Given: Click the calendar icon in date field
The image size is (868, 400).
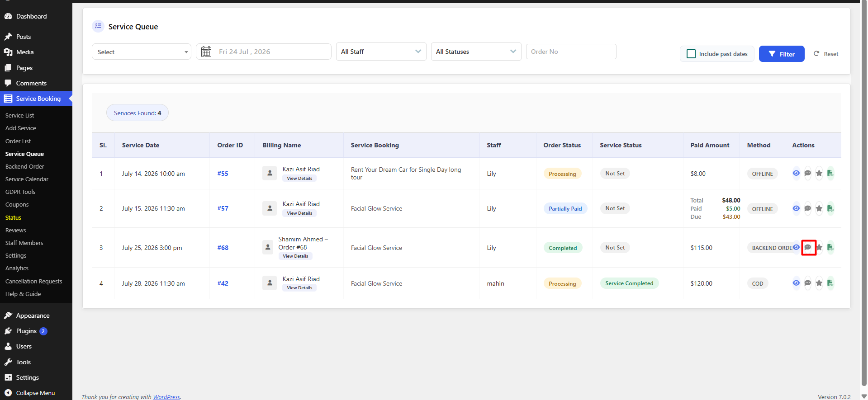Looking at the screenshot, I should pos(206,52).
